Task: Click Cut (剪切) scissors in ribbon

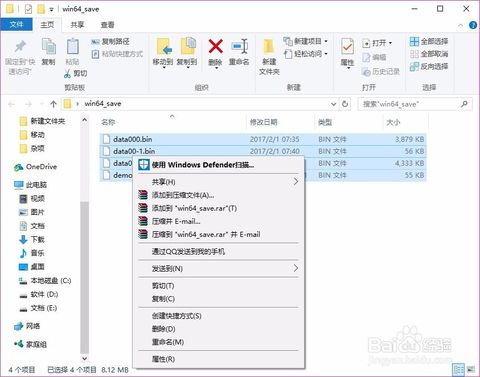Action: tap(75, 74)
